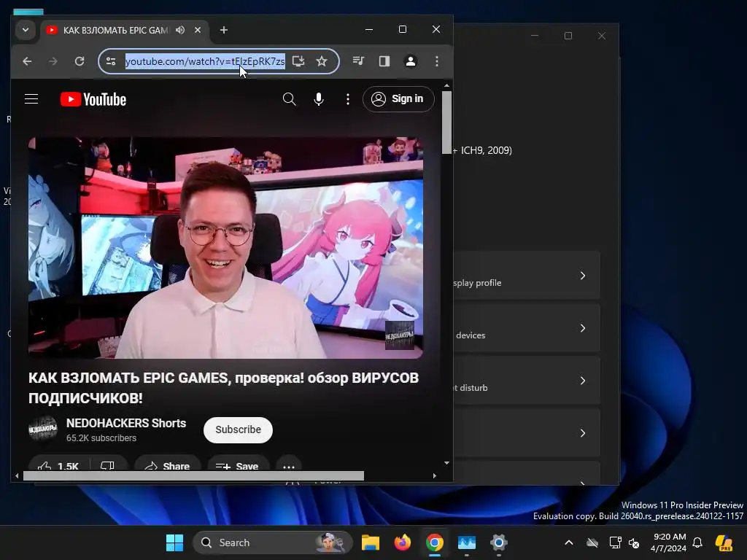This screenshot has width=747, height=560.
Task: Dislike the video
Action: tap(108, 466)
